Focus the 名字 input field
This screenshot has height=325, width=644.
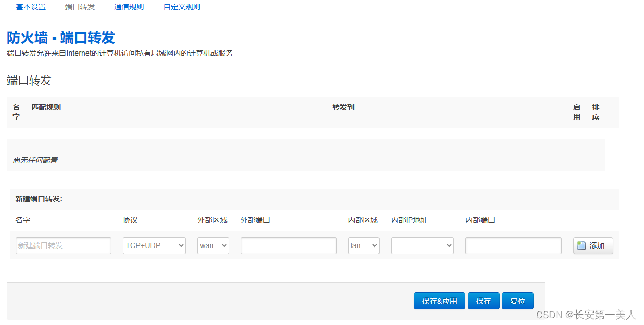coord(64,245)
